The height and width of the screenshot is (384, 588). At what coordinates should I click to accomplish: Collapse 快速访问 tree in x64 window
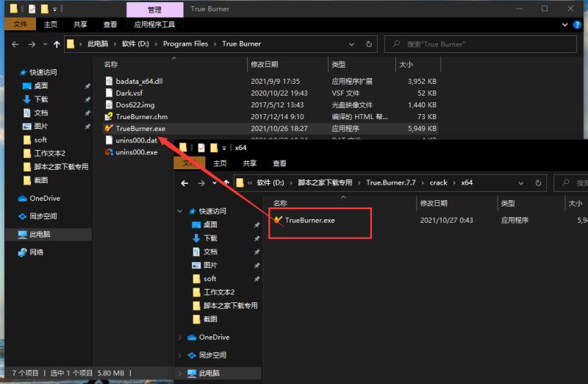pyautogui.click(x=180, y=211)
